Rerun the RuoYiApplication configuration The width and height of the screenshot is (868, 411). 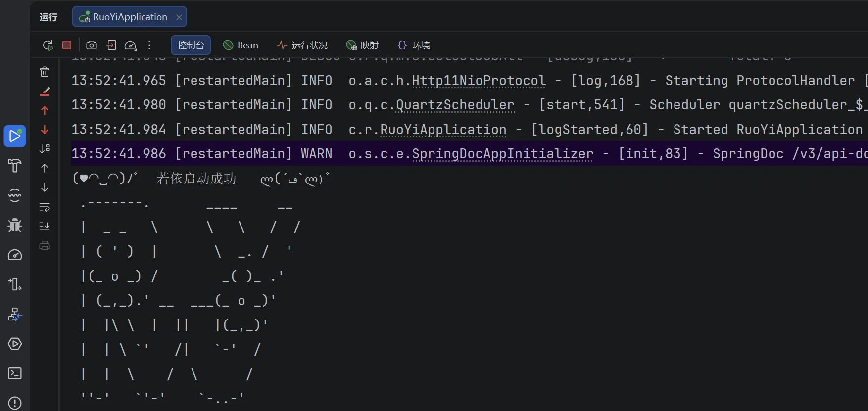click(x=48, y=46)
